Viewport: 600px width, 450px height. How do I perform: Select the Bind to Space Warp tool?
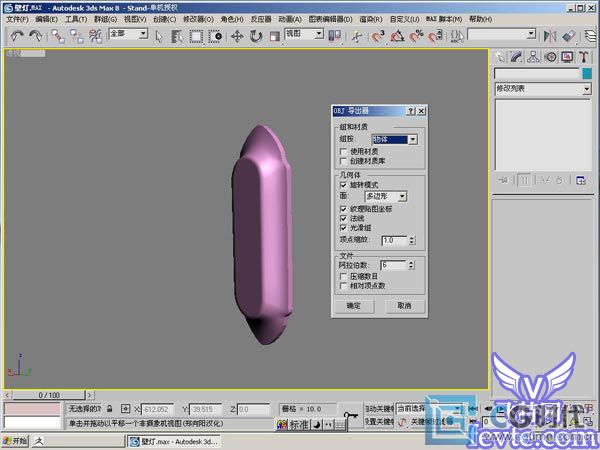(x=95, y=36)
